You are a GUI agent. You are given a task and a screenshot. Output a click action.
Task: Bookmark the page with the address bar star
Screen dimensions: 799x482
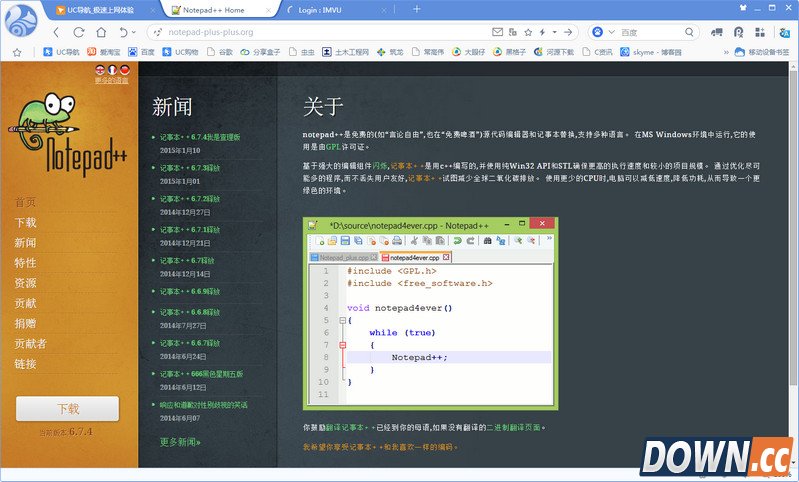tap(528, 32)
